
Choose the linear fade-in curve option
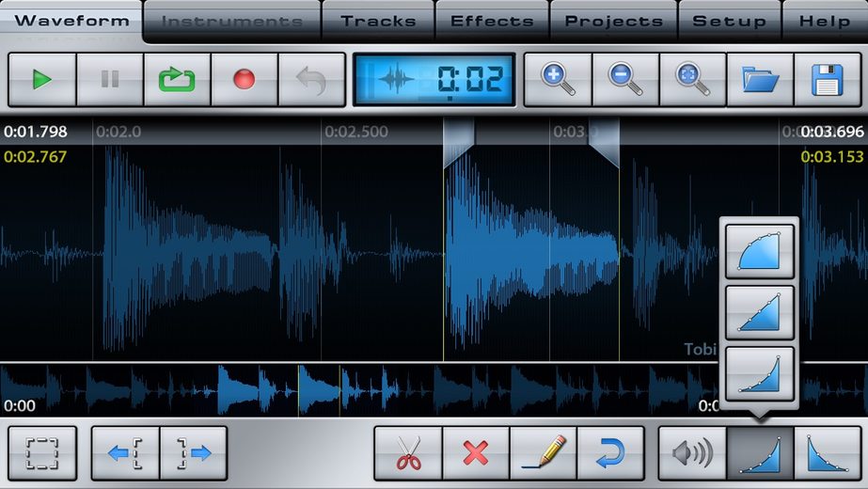[760, 312]
